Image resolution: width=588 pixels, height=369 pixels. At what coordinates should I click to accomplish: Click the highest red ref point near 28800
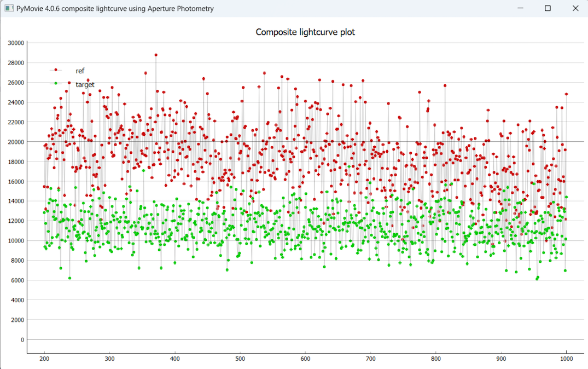156,55
